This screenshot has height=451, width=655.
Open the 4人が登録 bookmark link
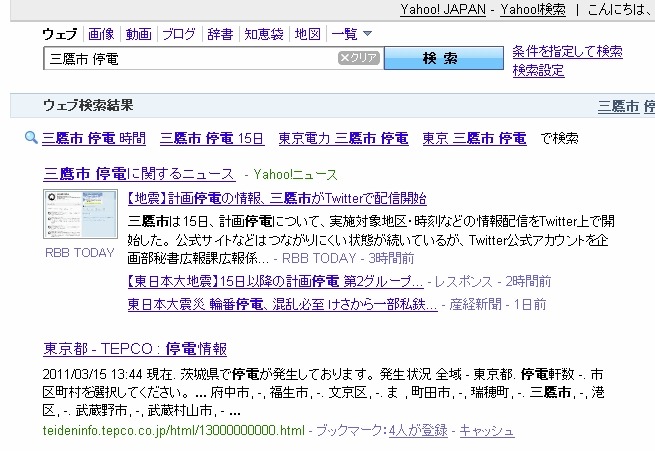click(x=418, y=430)
